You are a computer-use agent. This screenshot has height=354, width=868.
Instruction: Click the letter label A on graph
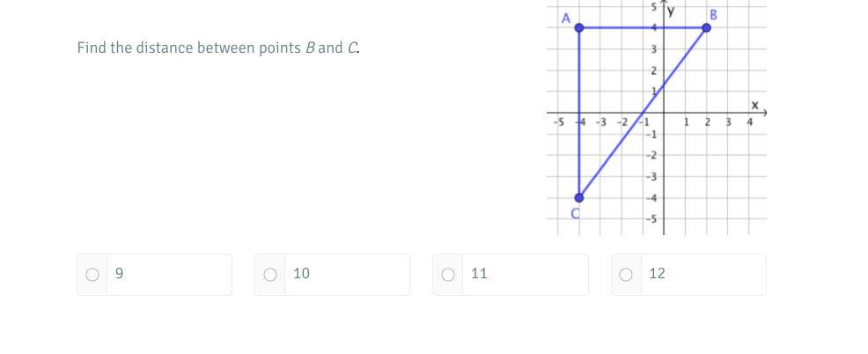tap(566, 18)
